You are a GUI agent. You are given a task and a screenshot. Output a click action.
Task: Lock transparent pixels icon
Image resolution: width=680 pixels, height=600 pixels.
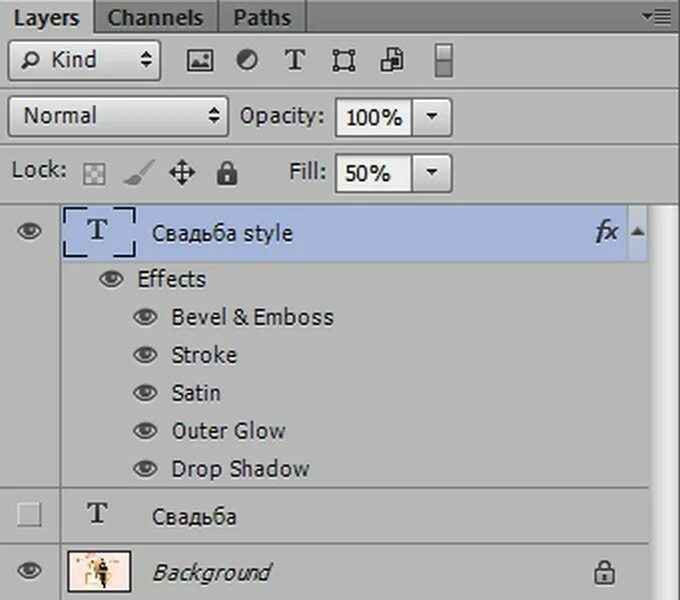pos(94,174)
